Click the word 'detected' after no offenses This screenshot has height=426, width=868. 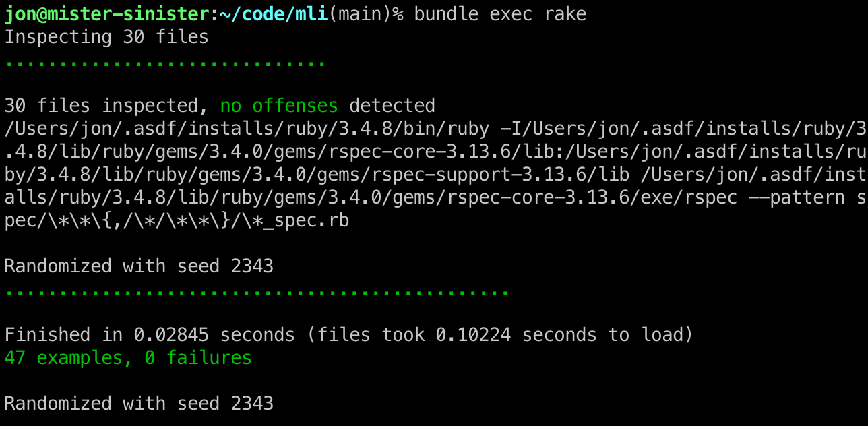[x=392, y=106]
